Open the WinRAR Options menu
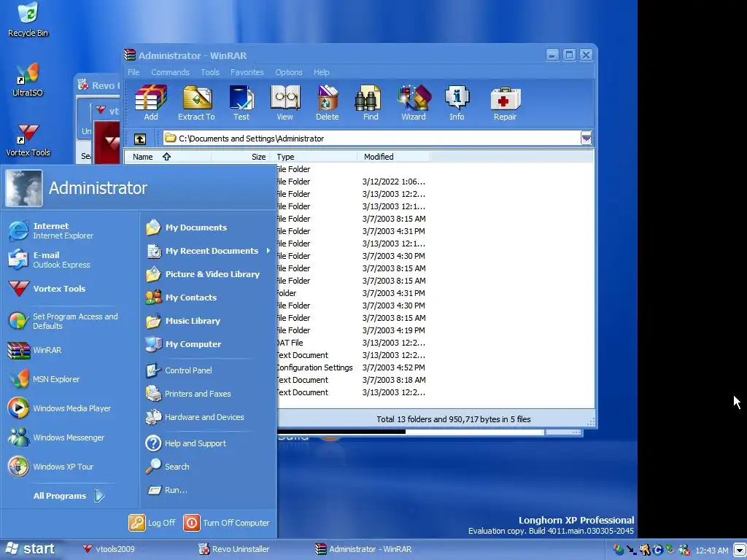The image size is (747, 560). [288, 72]
